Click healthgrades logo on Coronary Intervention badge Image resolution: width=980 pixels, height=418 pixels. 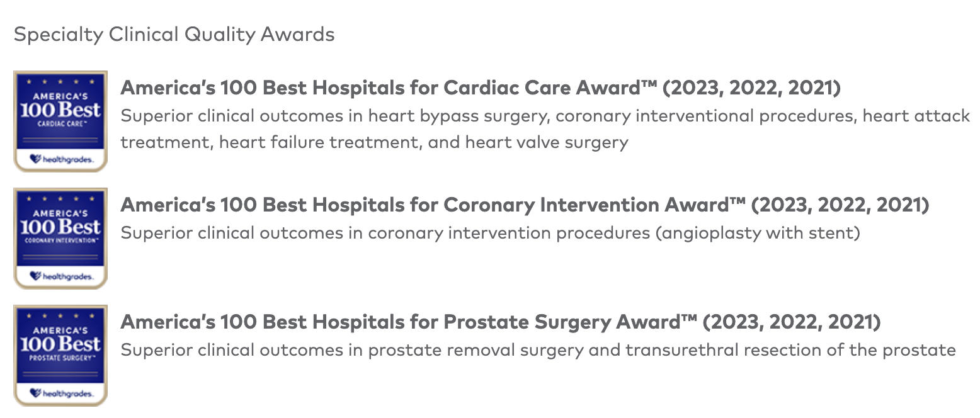point(60,277)
